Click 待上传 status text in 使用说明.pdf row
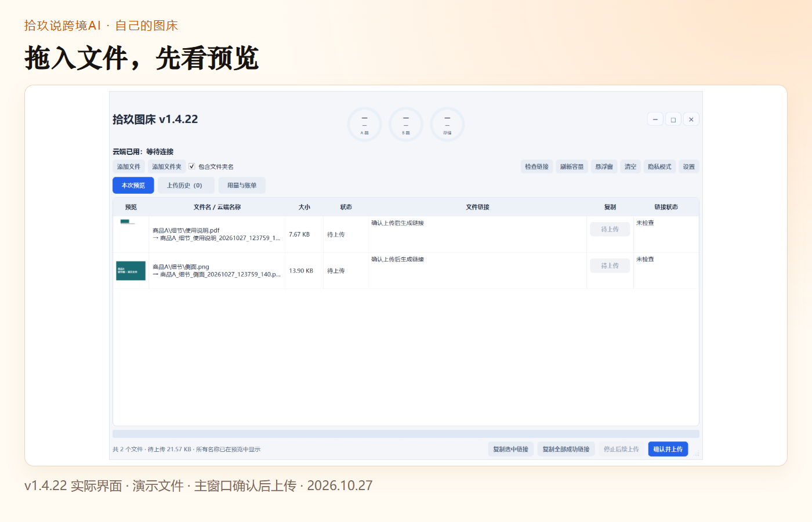812x522 pixels. click(336, 234)
